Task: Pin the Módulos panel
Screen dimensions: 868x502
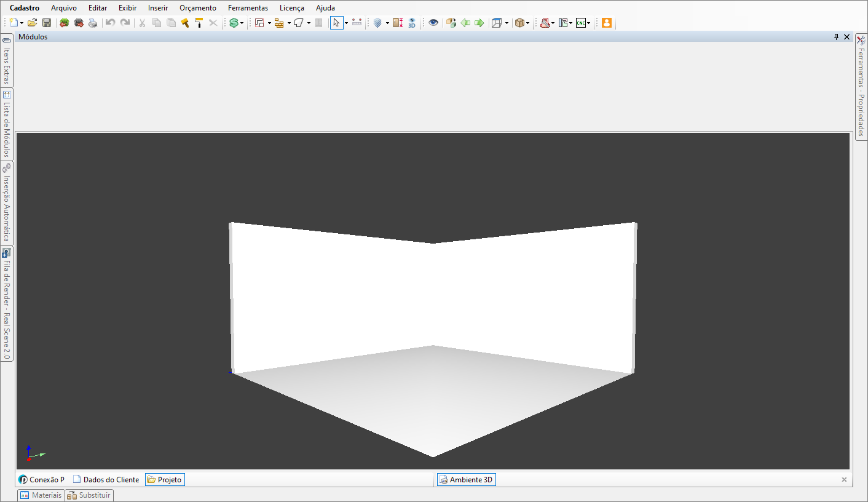Action: (836, 37)
